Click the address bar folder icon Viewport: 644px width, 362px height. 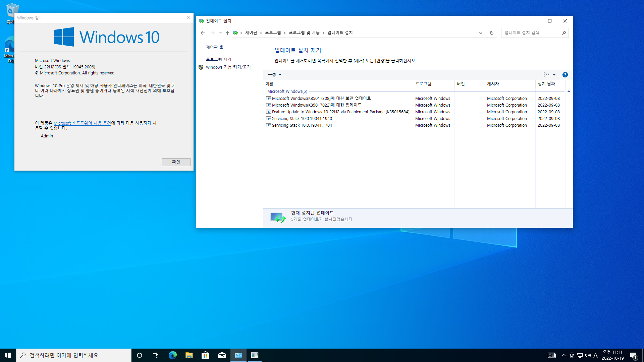[x=235, y=33]
